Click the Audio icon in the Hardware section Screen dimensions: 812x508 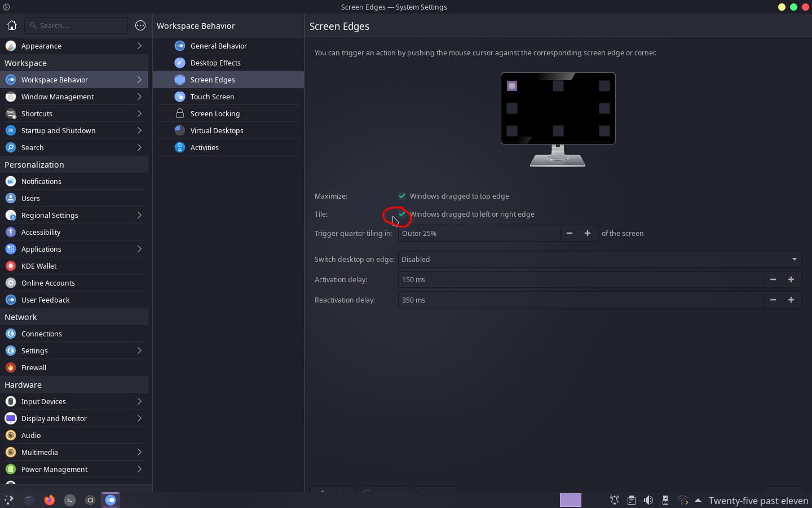(11, 435)
